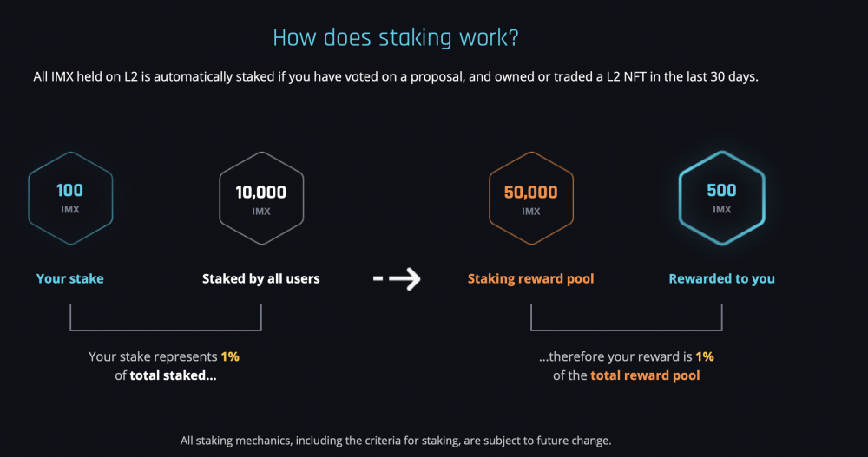
Task: Click the white dashed arrow icon
Action: coord(397,279)
